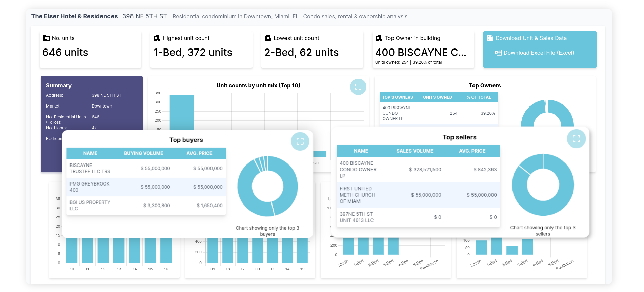Click the $ 3,300,800 buying volume value
644x292 pixels.
click(x=157, y=206)
